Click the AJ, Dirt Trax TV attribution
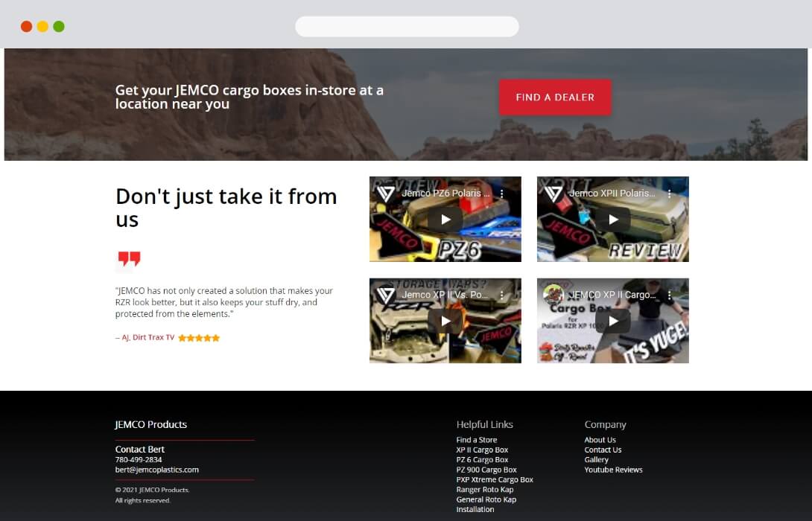The width and height of the screenshot is (812, 521). (x=145, y=337)
